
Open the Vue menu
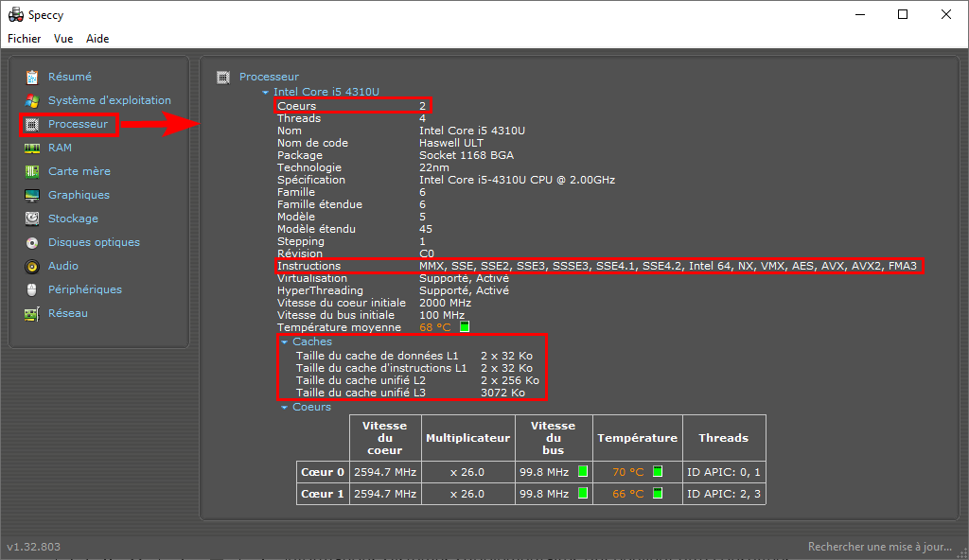click(x=63, y=39)
